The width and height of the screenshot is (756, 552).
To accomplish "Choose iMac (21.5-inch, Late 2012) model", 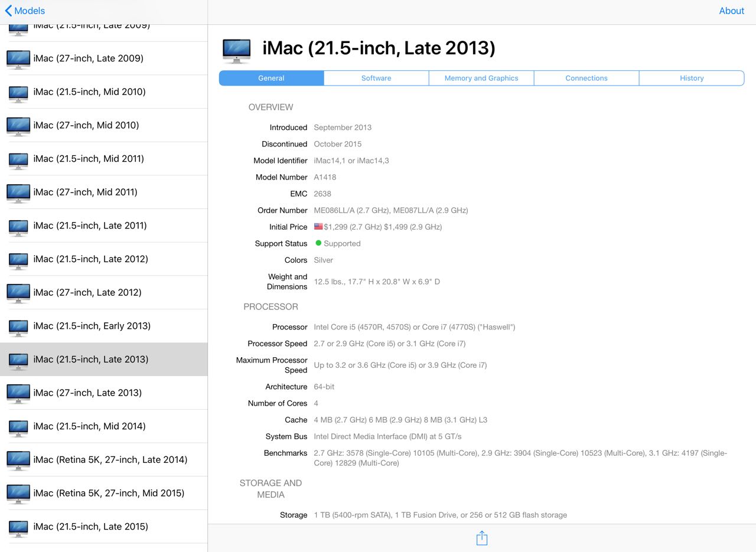I will (x=104, y=259).
